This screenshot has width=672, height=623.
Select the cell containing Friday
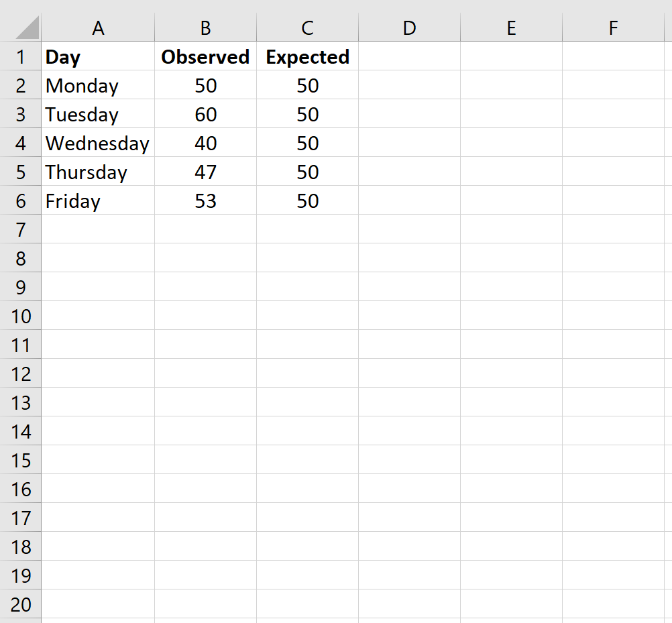click(x=98, y=201)
